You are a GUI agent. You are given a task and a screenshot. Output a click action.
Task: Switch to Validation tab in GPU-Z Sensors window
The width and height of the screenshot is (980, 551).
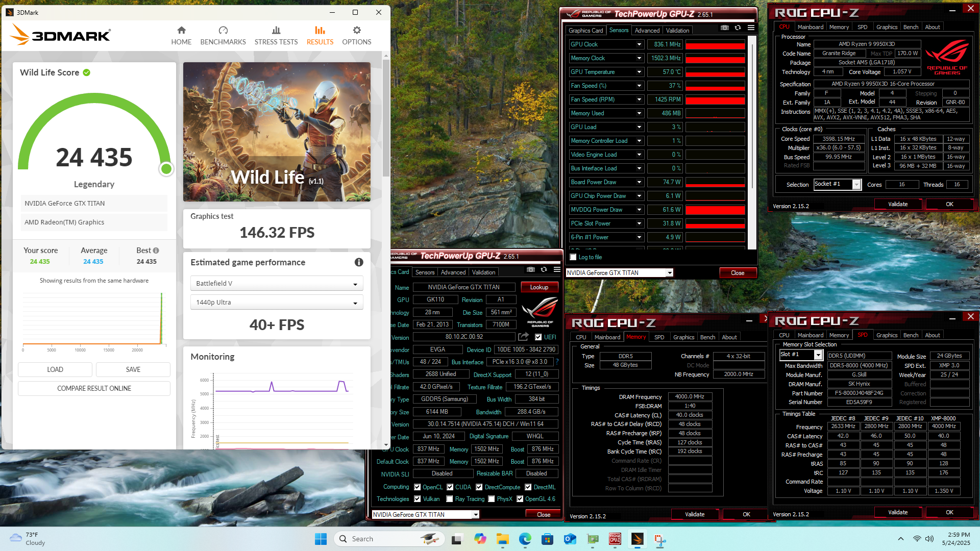coord(677,31)
